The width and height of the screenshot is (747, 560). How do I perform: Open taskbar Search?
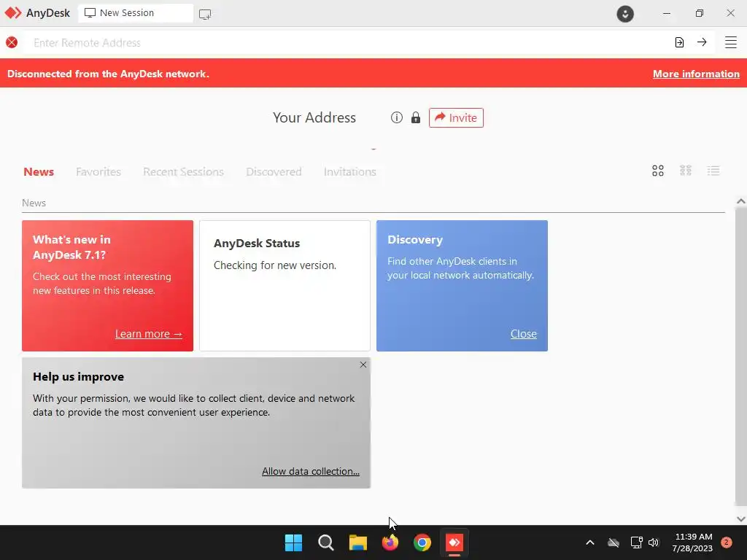click(x=326, y=542)
